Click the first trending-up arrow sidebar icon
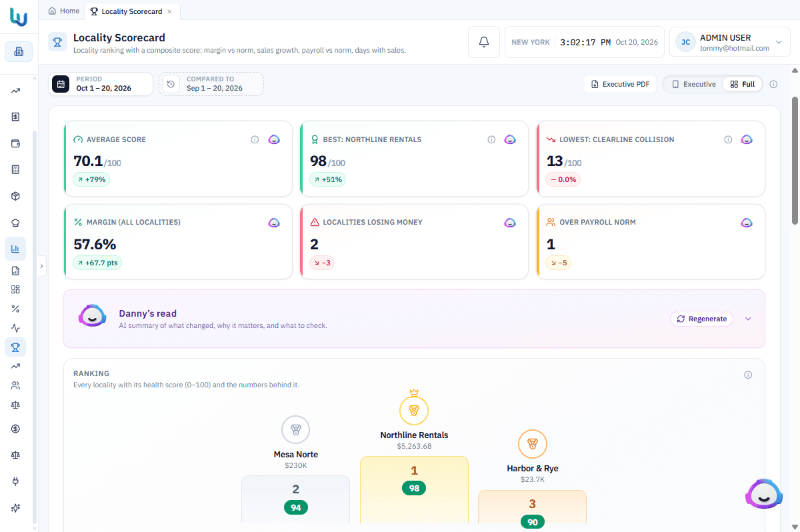Image resolution: width=800 pixels, height=532 pixels. pyautogui.click(x=15, y=91)
